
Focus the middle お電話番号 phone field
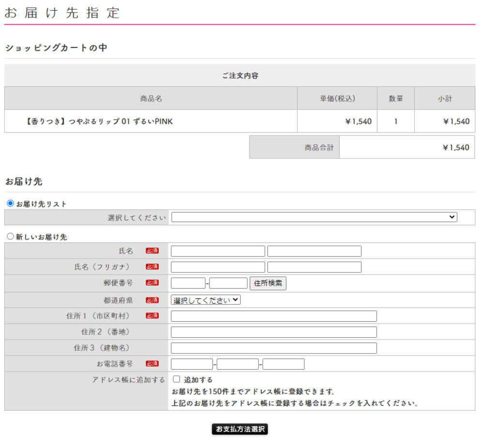coord(238,364)
